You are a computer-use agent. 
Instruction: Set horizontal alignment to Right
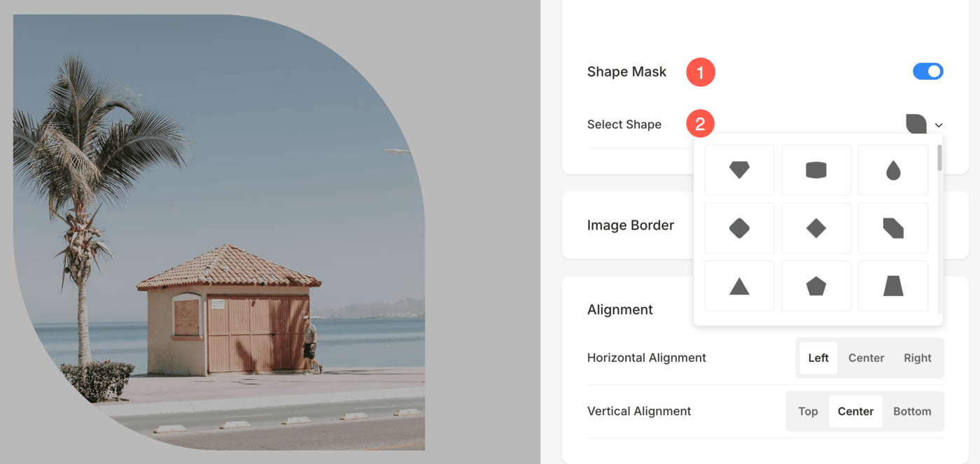[x=917, y=358]
